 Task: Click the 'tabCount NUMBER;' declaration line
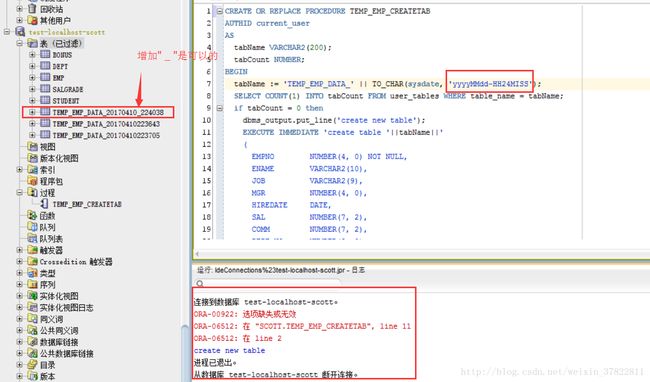[269, 60]
